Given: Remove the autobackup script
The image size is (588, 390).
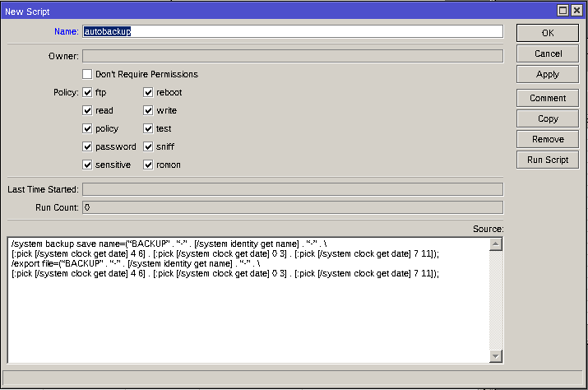Looking at the screenshot, I should pyautogui.click(x=547, y=139).
